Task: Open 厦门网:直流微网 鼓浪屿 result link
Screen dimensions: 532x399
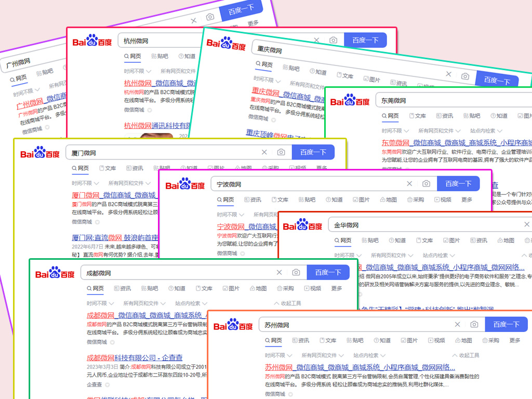Action: (x=115, y=237)
